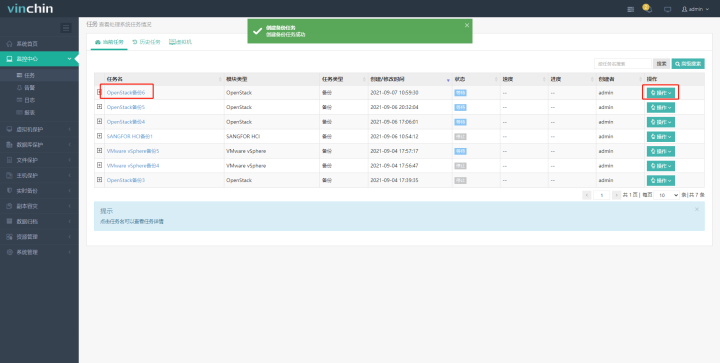This screenshot has height=363, width=720.
Task: Open notifications bell with yellow badge
Action: (x=647, y=9)
